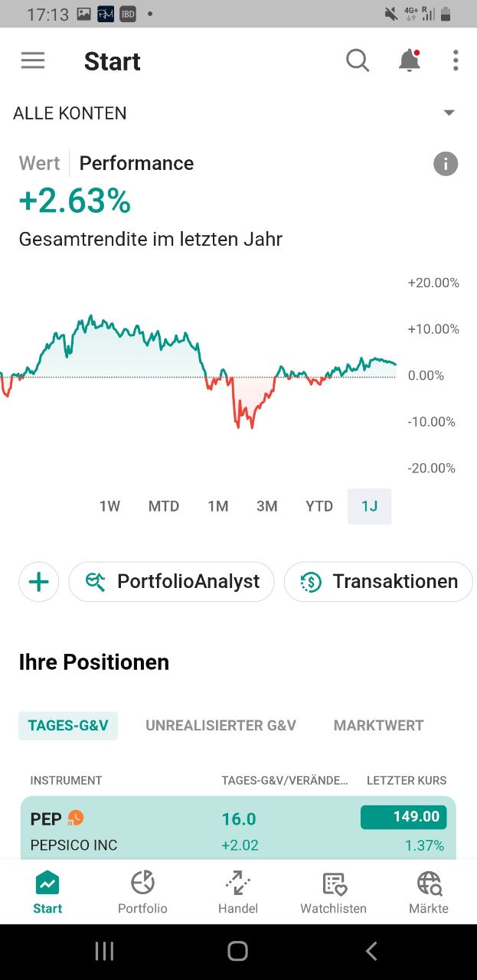Open the three-dot overflow menu
This screenshot has height=980, width=477.
coord(456,60)
